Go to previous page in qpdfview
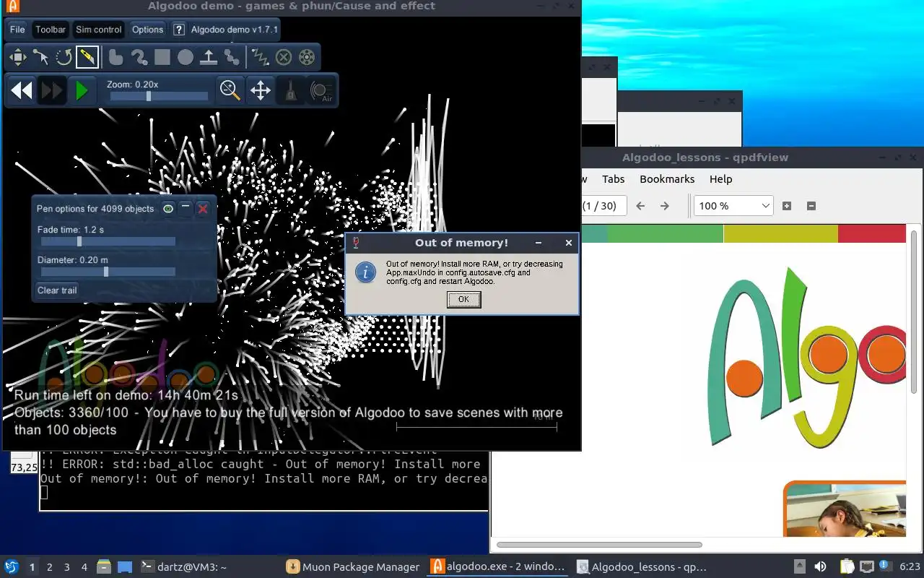This screenshot has width=924, height=578. click(640, 206)
